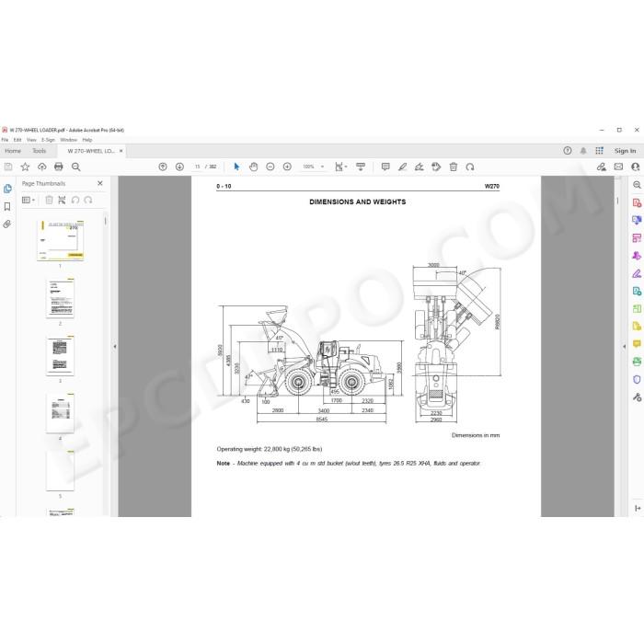Go to next page with the down arrow
This screenshot has width=644, height=644.
(x=179, y=167)
